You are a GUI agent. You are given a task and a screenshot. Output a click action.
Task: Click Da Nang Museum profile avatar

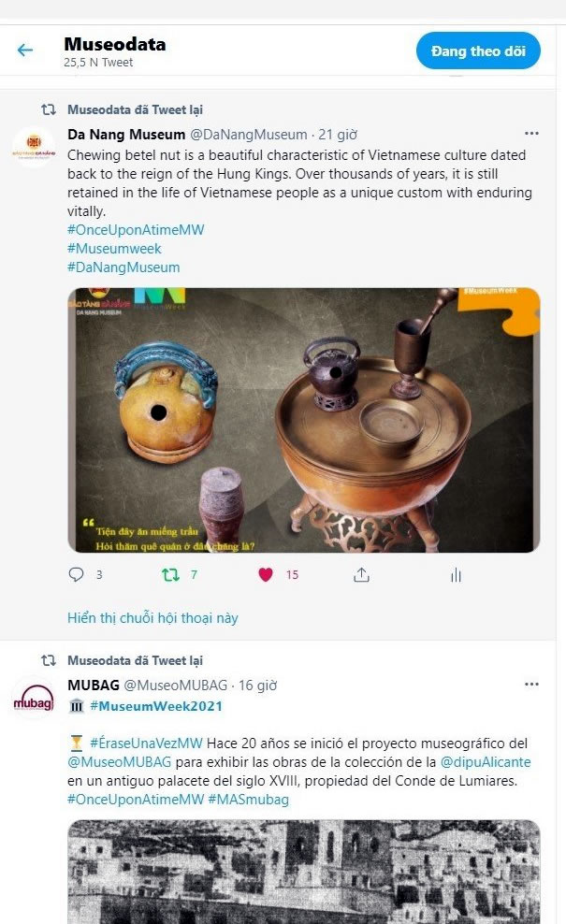(x=35, y=148)
